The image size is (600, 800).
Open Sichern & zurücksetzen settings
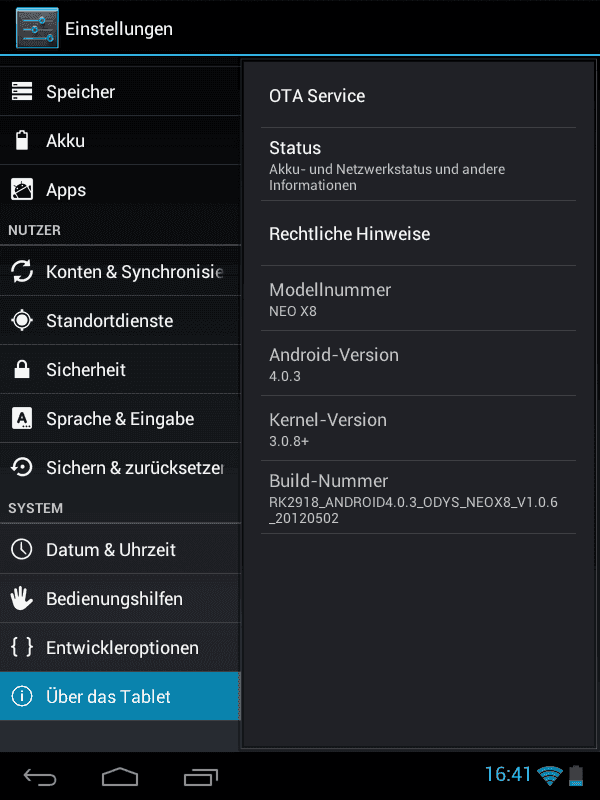point(120,467)
